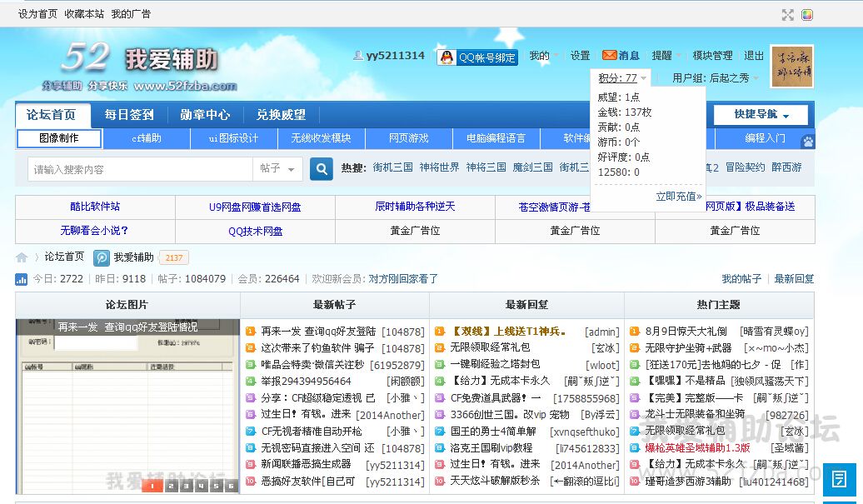Open reply thread 无限刷取经常礼包

490,347
